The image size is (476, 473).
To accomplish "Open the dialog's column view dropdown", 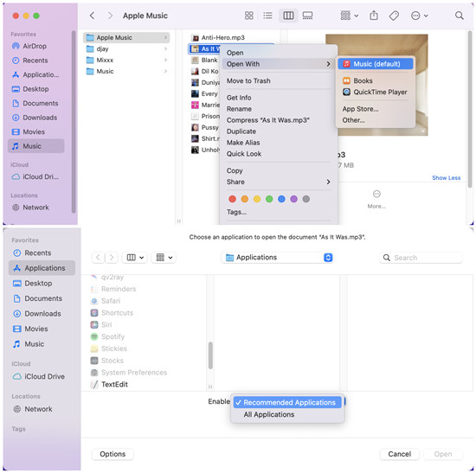I will 134,258.
